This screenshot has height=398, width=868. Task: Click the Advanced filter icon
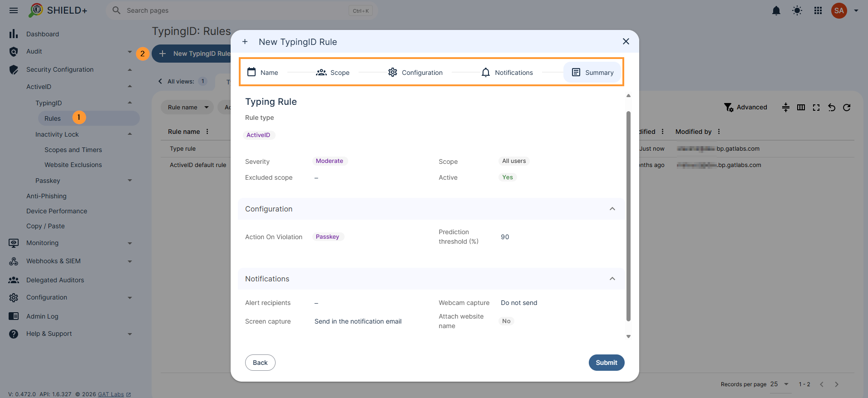pyautogui.click(x=729, y=107)
